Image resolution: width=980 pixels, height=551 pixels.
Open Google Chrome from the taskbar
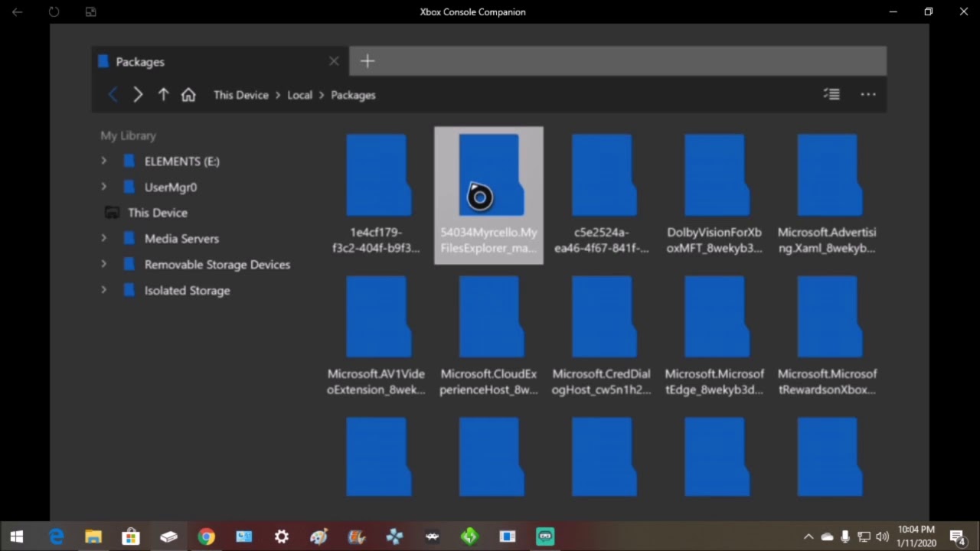click(x=206, y=536)
